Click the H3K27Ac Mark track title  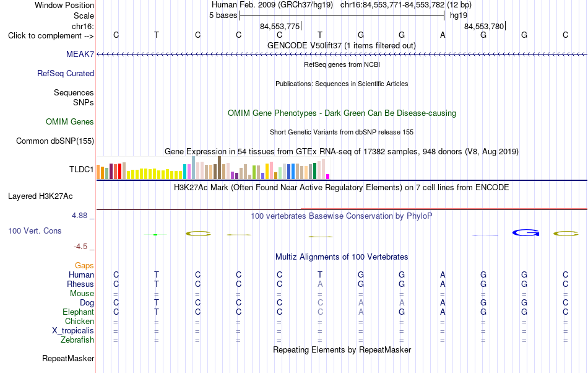click(x=342, y=188)
